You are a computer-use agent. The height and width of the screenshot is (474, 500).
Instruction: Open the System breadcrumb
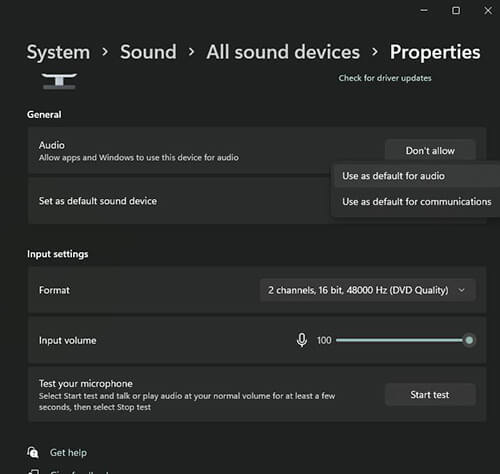[58, 52]
